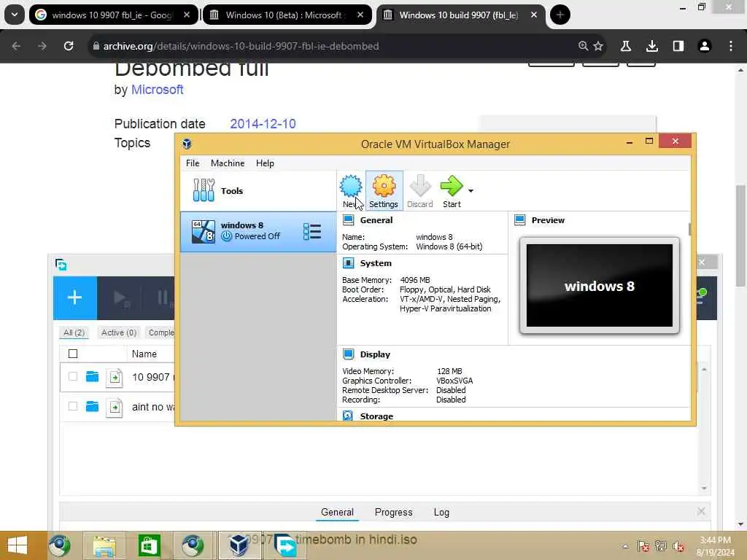Click the New virtual machine icon
This screenshot has width=747, height=560.
351,186
